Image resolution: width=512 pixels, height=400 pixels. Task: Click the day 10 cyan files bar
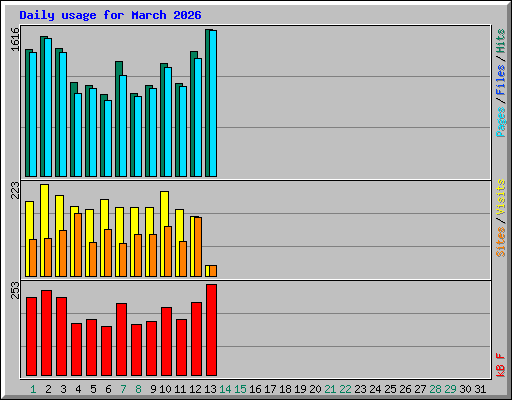(x=168, y=122)
